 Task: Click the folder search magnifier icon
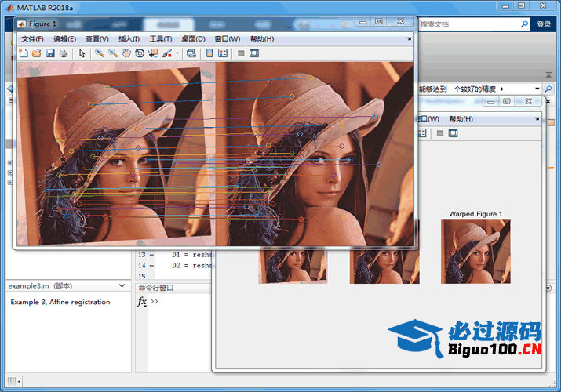[548, 89]
